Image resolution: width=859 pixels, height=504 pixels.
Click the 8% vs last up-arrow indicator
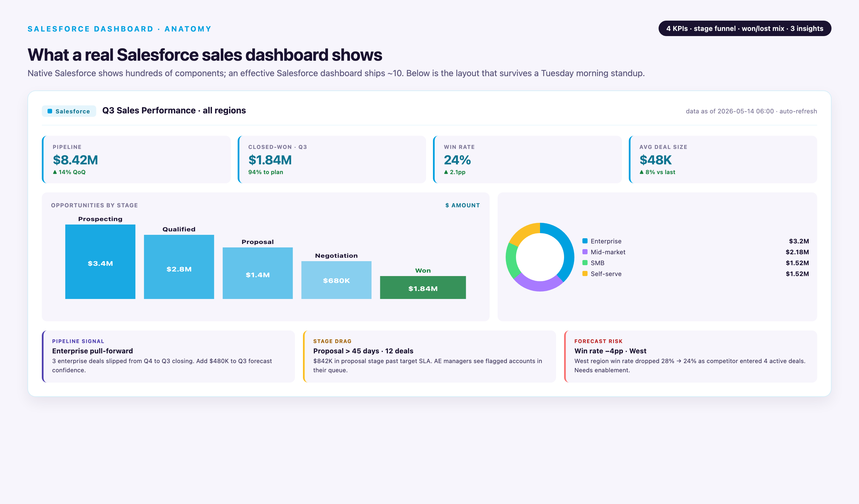[x=641, y=172]
